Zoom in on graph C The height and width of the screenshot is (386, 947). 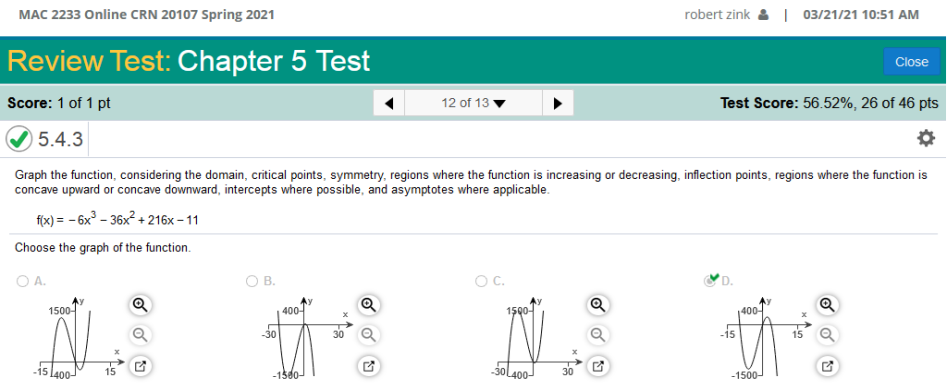[x=597, y=305]
